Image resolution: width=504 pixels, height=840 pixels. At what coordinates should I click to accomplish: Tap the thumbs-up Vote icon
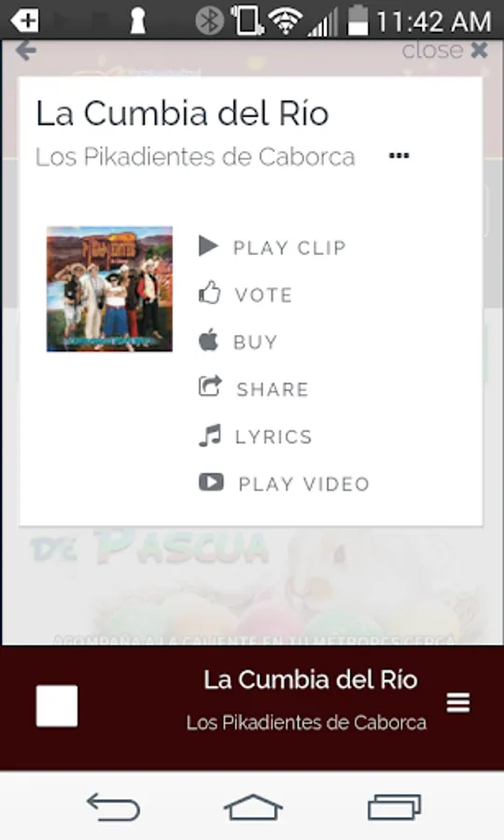[x=209, y=293]
